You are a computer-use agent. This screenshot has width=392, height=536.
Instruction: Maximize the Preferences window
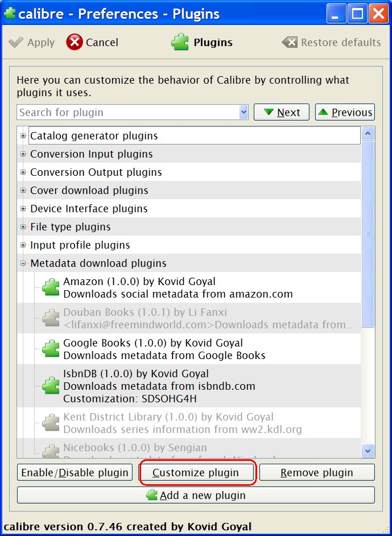tap(357, 13)
